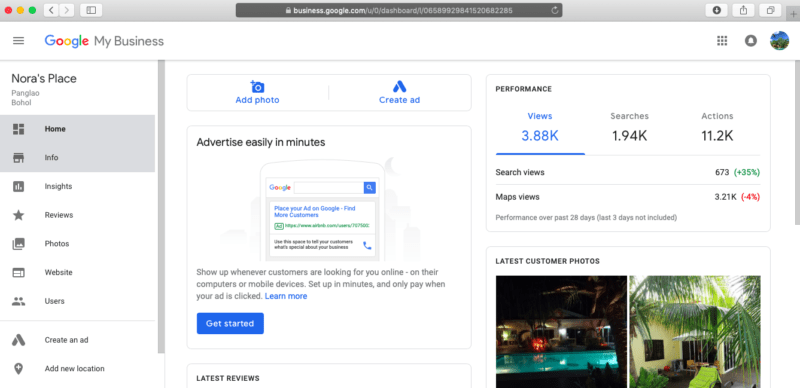Click the Get started button
The height and width of the screenshot is (388, 800).
[230, 324]
